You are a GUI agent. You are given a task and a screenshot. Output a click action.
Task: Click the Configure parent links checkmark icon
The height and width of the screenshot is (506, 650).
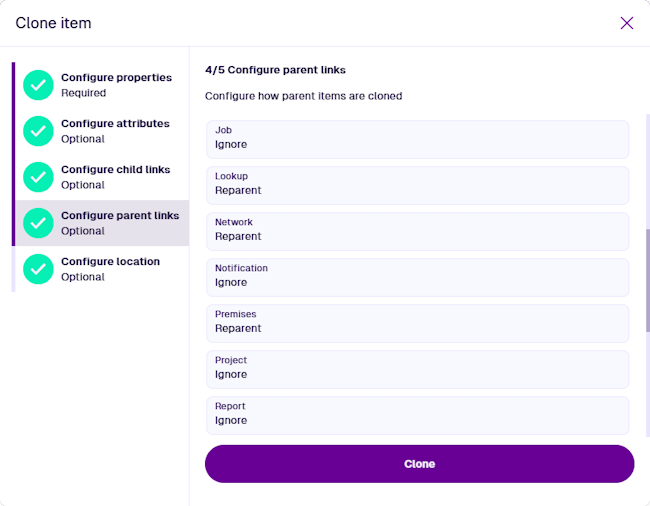[x=38, y=223]
